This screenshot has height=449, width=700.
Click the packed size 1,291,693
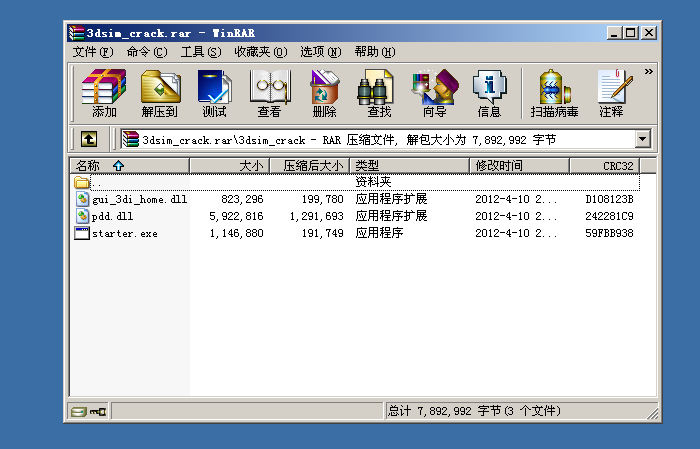(317, 216)
